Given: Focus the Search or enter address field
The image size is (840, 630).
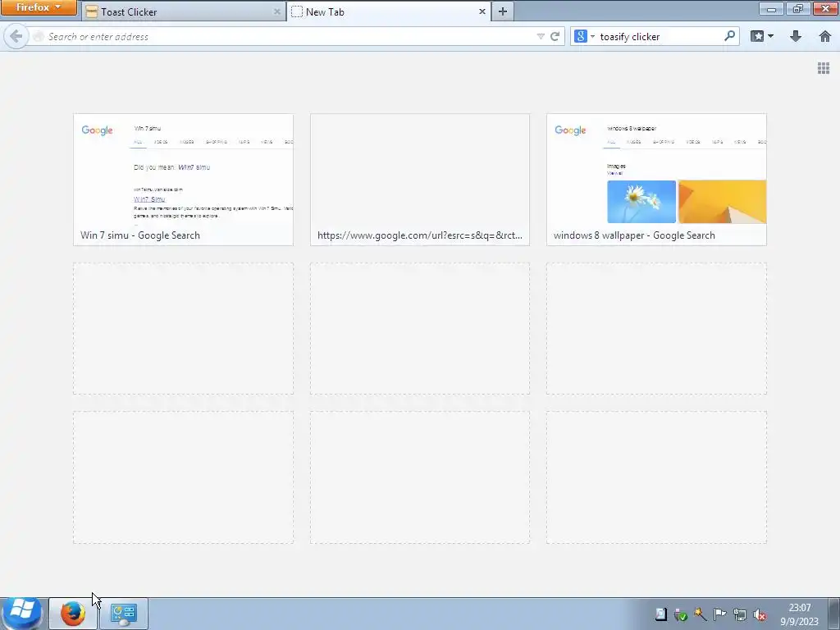Looking at the screenshot, I should pyautogui.click(x=290, y=36).
